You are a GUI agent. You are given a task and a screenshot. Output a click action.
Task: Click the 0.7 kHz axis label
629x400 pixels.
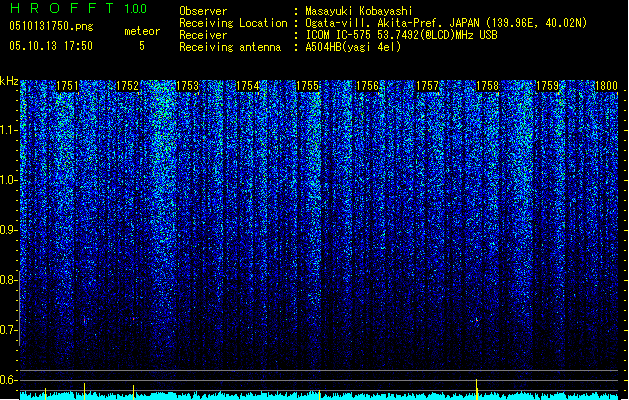click(9, 330)
